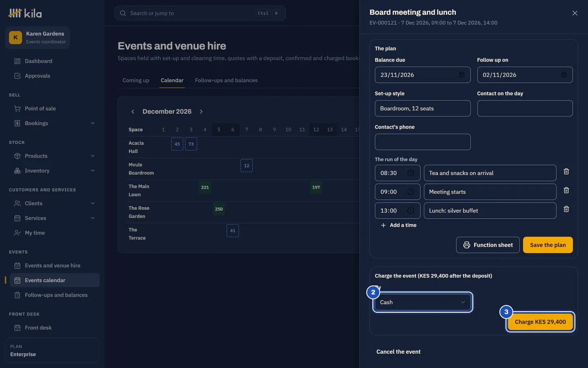Open Front desk in the sidebar

pos(55,328)
